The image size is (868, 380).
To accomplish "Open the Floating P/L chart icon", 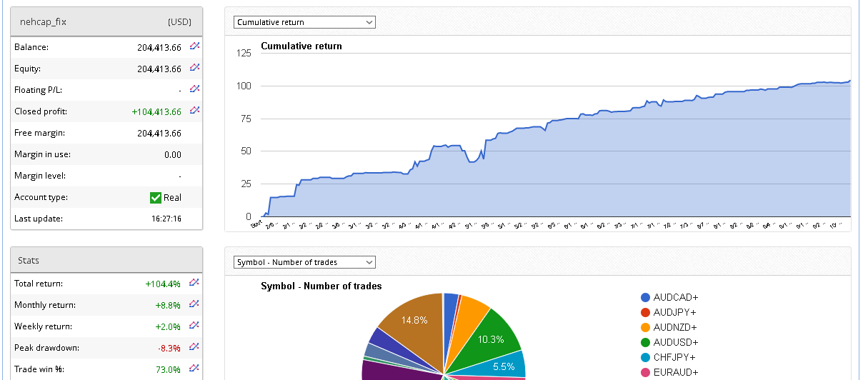I will 194,89.
